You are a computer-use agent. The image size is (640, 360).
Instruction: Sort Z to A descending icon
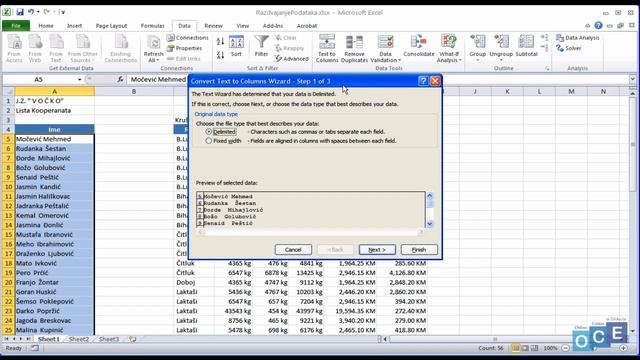coord(220,55)
